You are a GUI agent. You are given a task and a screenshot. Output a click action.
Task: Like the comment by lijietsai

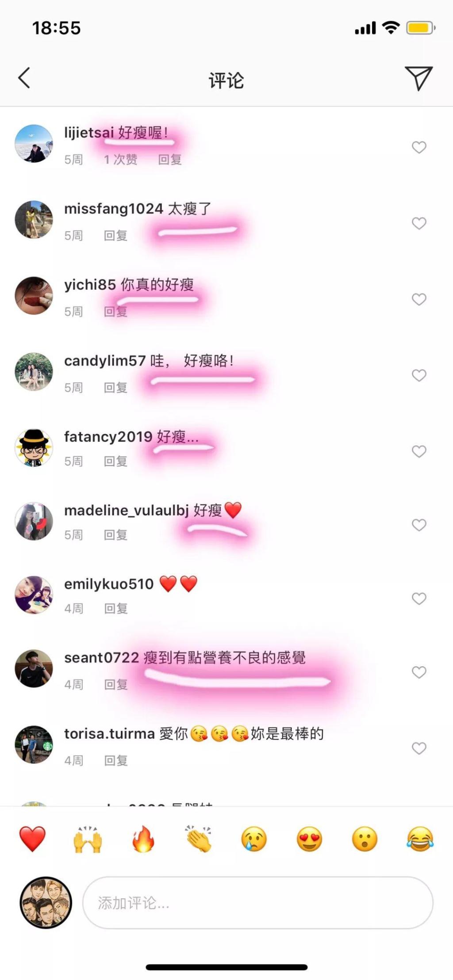pos(419,147)
